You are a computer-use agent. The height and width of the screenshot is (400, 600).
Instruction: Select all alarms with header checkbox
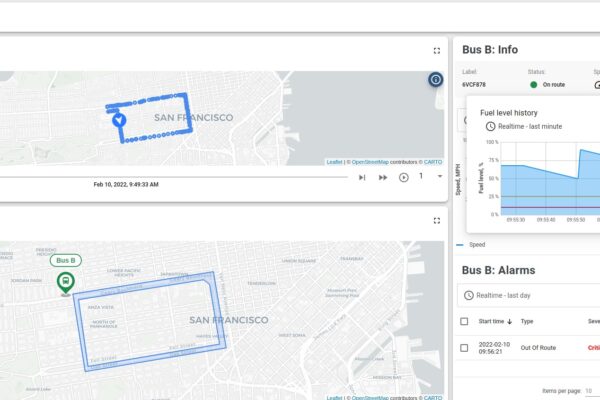463,321
